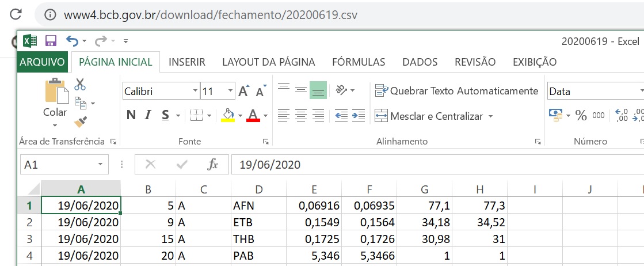Switch to the REVISÃO tab

click(x=475, y=62)
